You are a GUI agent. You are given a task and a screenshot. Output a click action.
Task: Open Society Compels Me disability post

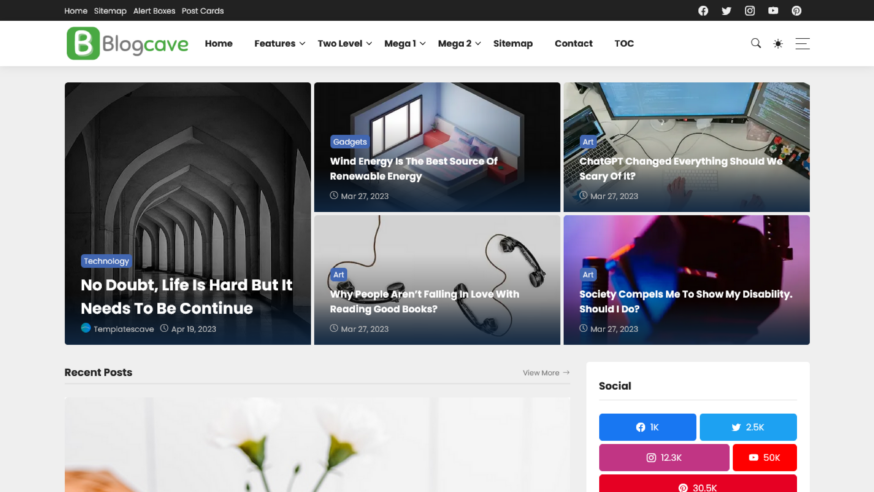(x=686, y=301)
